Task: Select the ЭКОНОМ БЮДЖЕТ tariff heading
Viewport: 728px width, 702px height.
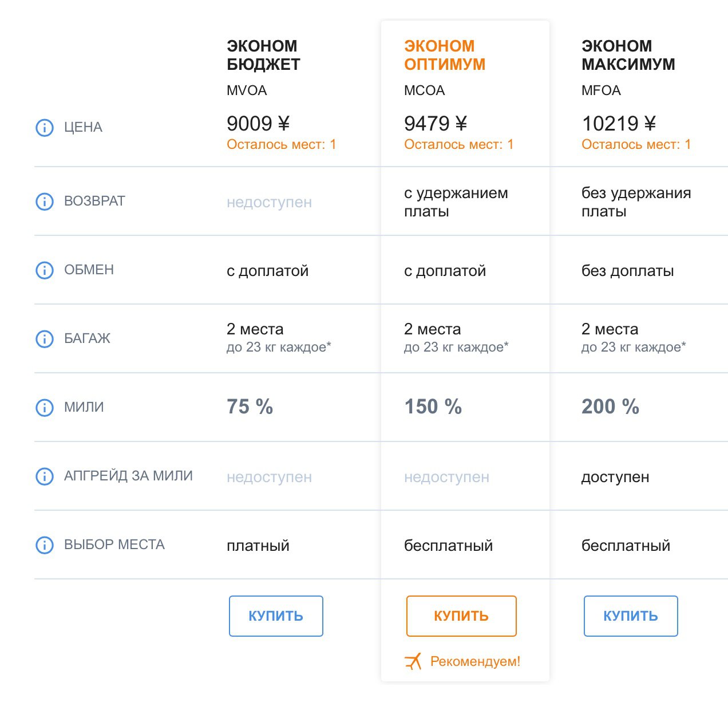Action: (263, 55)
